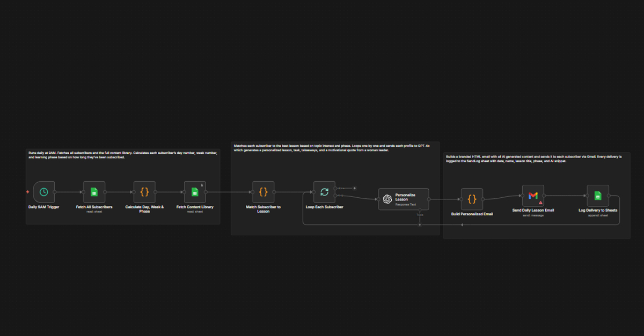This screenshot has width=644, height=336.
Task: Click the 'append: sheet' subtitle
Action: pos(597,215)
